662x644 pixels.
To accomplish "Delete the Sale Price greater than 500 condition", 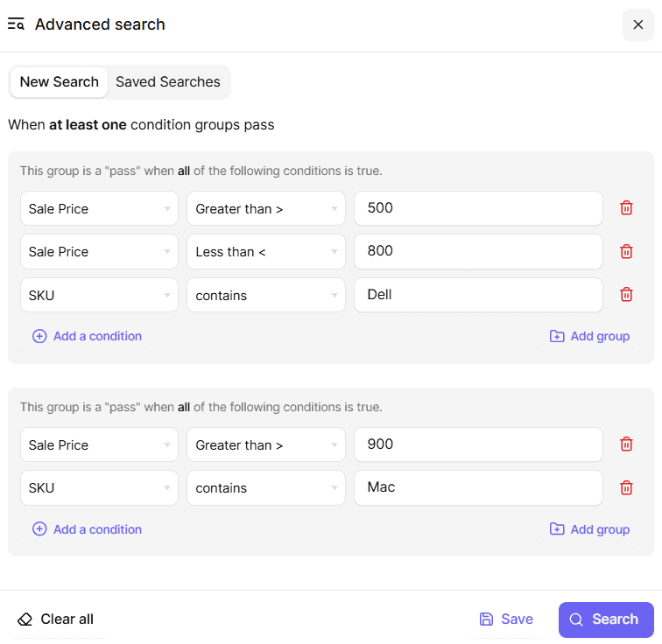I will tap(626, 208).
